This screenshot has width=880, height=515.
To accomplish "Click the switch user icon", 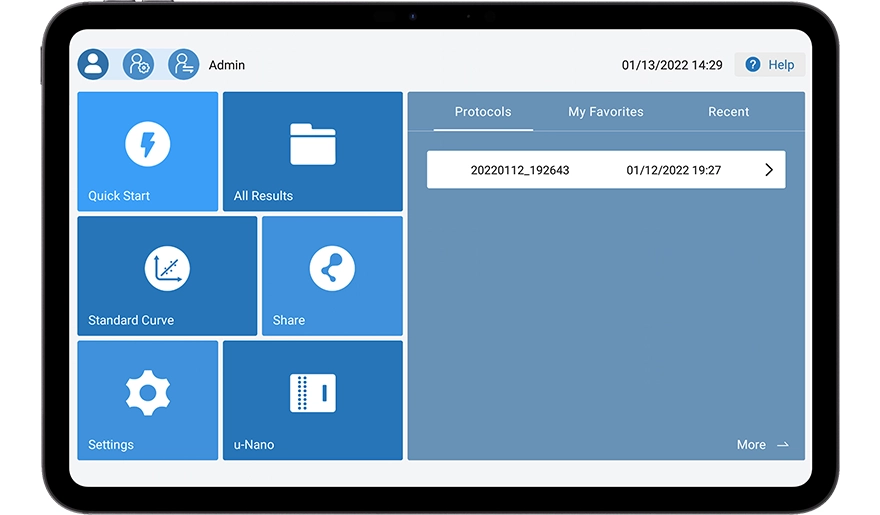I will point(183,65).
